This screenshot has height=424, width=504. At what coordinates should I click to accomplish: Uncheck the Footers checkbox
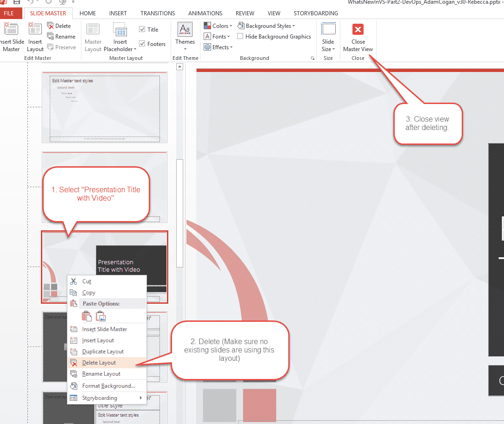tap(142, 44)
